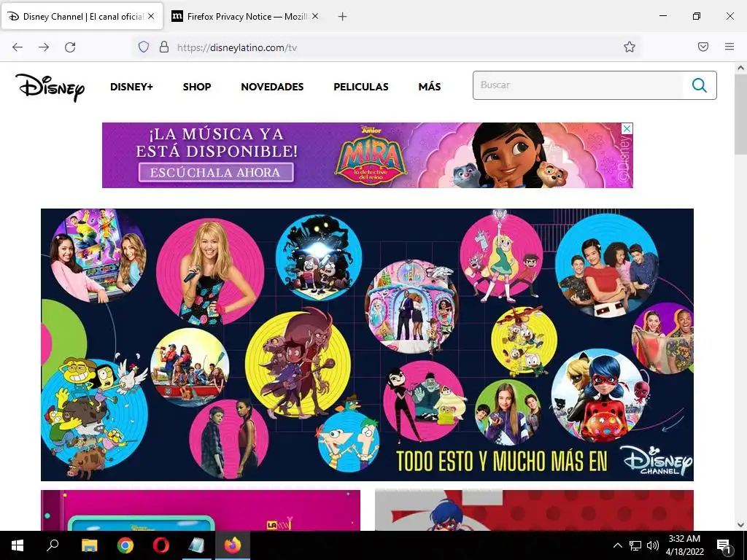Launch Opera from taskbar
Screen dimensions: 747x560
[161, 545]
